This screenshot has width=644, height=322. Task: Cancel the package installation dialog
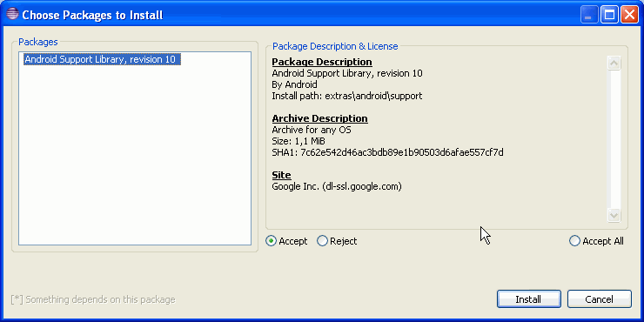click(600, 299)
